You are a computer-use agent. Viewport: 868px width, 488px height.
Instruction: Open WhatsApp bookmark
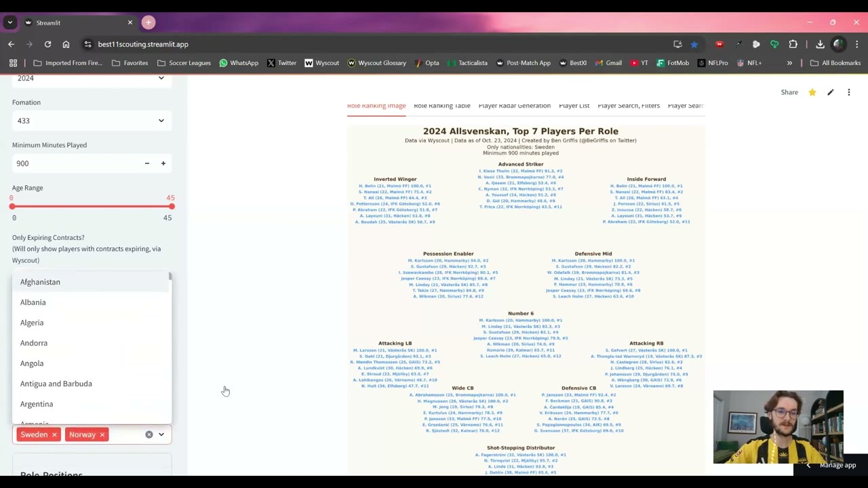239,63
